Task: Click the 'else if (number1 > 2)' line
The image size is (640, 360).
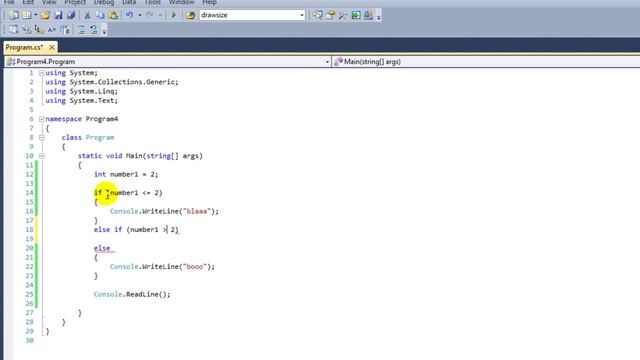Action: 136,230
